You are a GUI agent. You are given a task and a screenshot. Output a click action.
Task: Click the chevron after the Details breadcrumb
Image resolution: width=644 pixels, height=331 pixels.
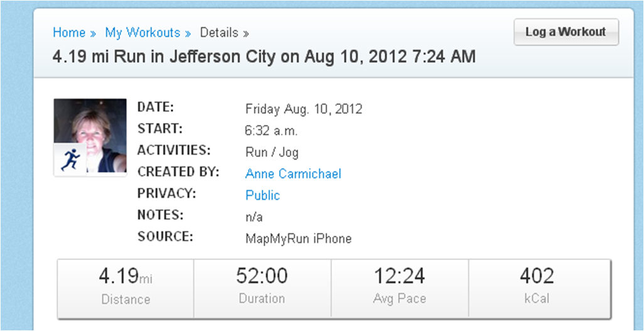pyautogui.click(x=246, y=33)
